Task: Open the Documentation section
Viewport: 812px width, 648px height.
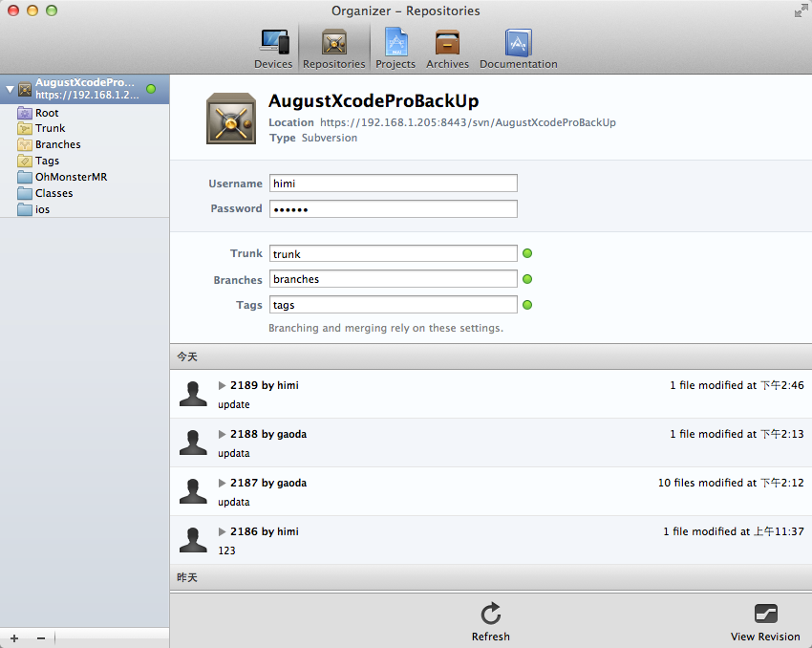Action: click(519, 49)
